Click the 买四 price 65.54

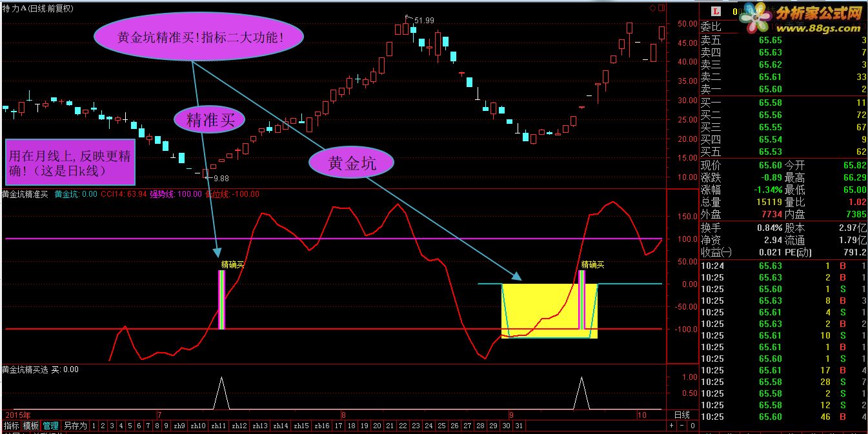770,139
